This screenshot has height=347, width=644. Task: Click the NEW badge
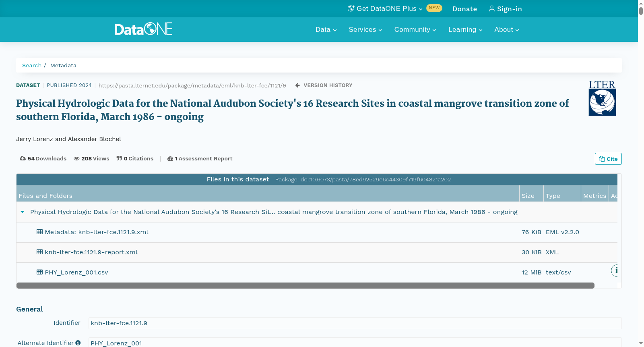[x=434, y=8]
